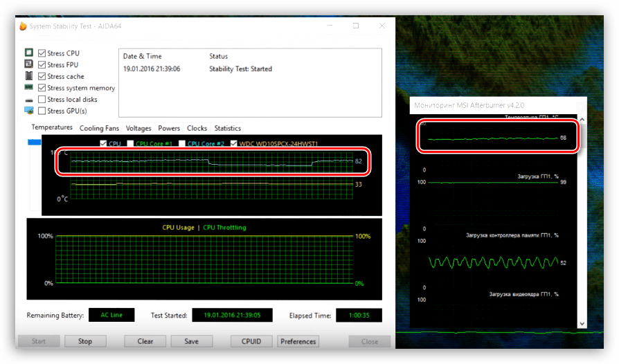
Task: Toggle the WDC WD10SPCX graph checkbox
Action: click(233, 144)
